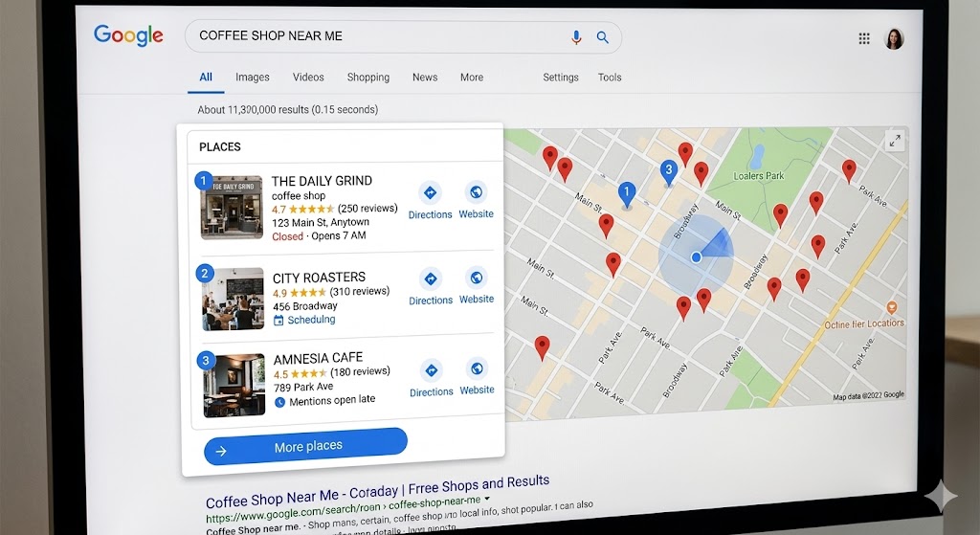The height and width of the screenshot is (535, 980).
Task: Open the News tab
Action: coord(425,77)
